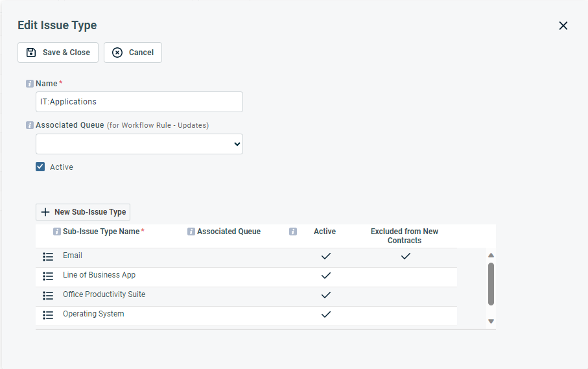
Task: Click the info icon left of Active column
Action: click(x=293, y=232)
